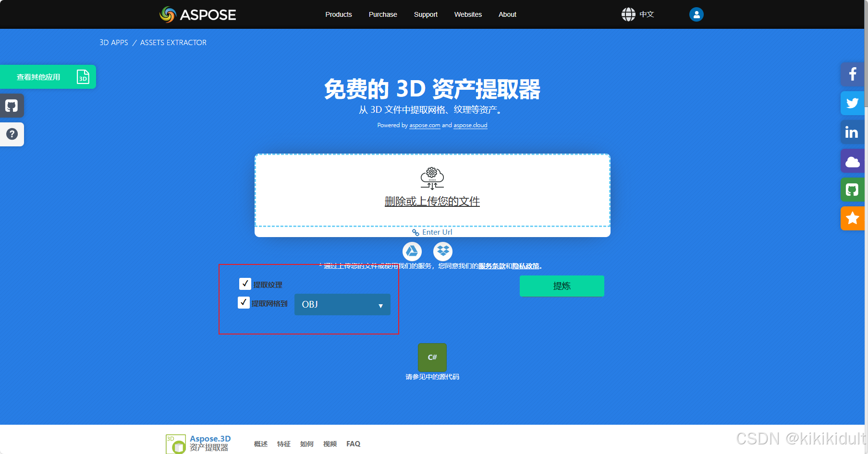Viewport: 868px width, 454px height.
Task: Click the Aspose logo in header
Action: pyautogui.click(x=198, y=14)
